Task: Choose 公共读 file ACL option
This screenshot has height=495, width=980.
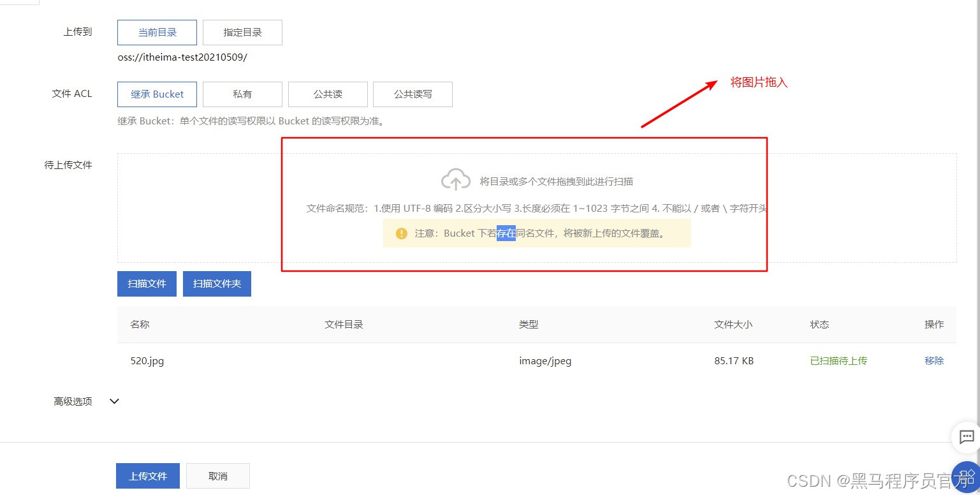Action: (328, 94)
